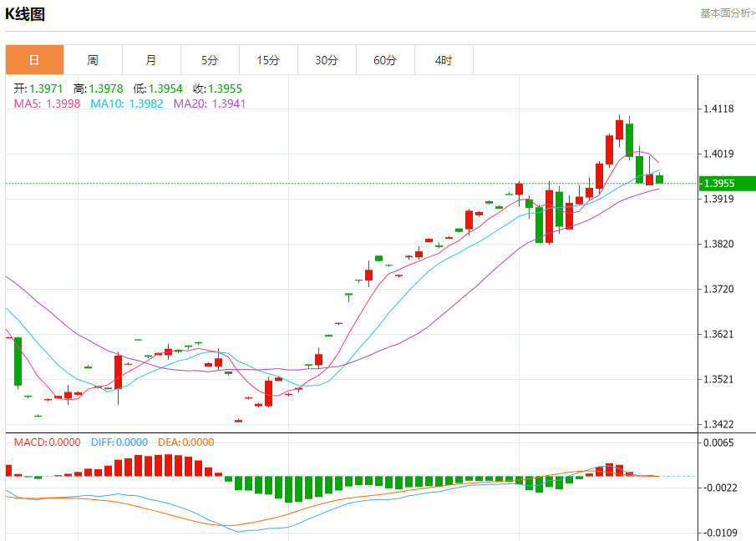Open the 15分 timeframe tab
This screenshot has width=756, height=541.
(268, 60)
